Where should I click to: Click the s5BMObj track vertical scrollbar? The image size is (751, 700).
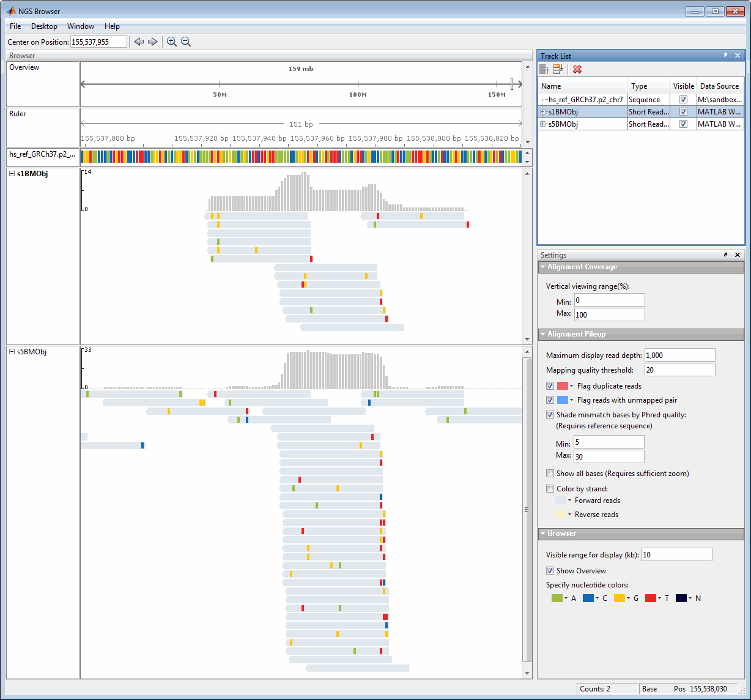[527, 509]
